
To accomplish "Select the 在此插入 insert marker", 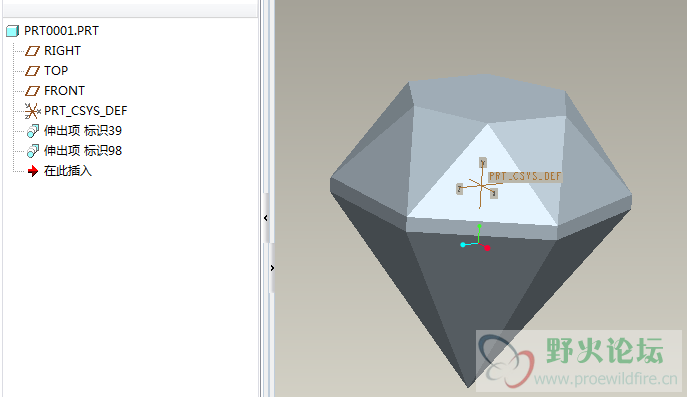I will coord(68,171).
